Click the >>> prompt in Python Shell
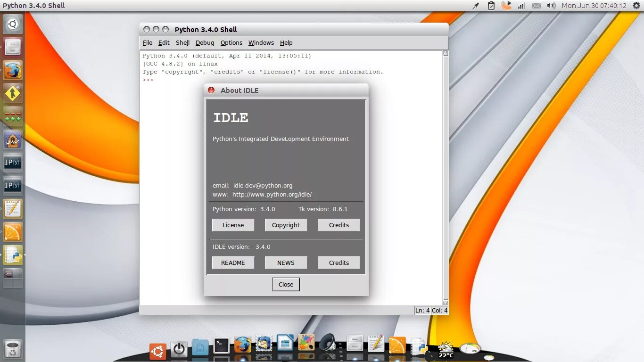The height and width of the screenshot is (362, 644). pos(148,80)
